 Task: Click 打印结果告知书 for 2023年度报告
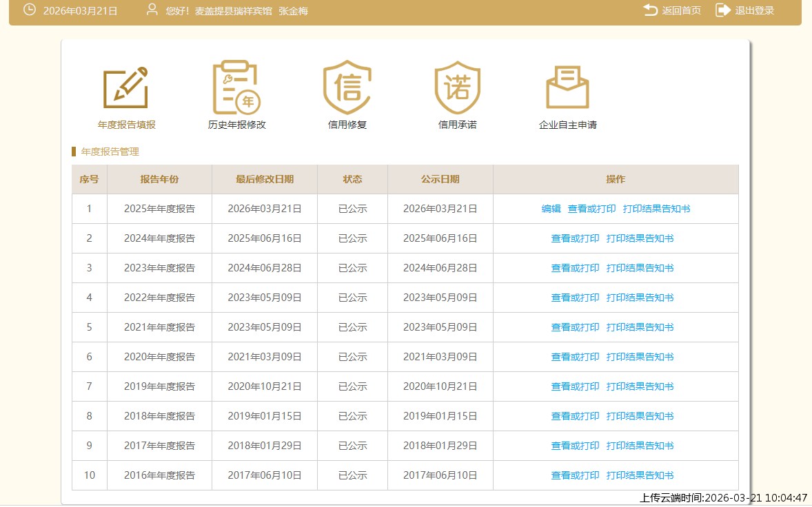coord(640,268)
